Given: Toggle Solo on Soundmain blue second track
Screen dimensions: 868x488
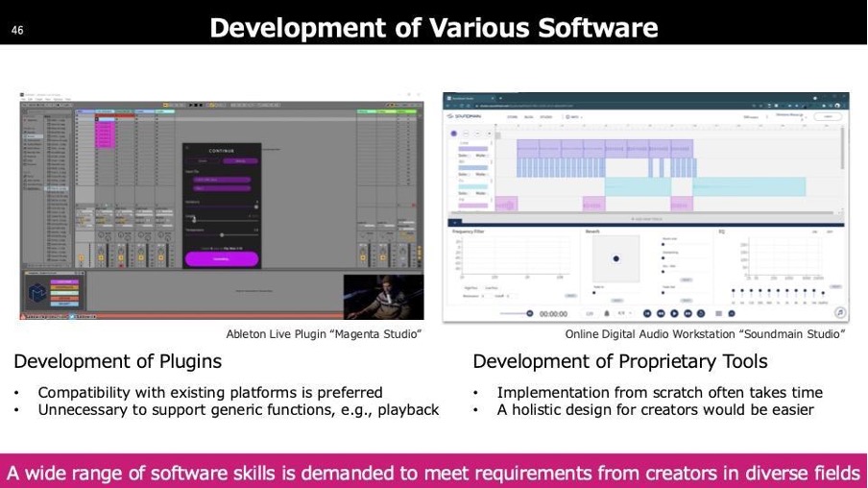Looking at the screenshot, I should pos(463,175).
